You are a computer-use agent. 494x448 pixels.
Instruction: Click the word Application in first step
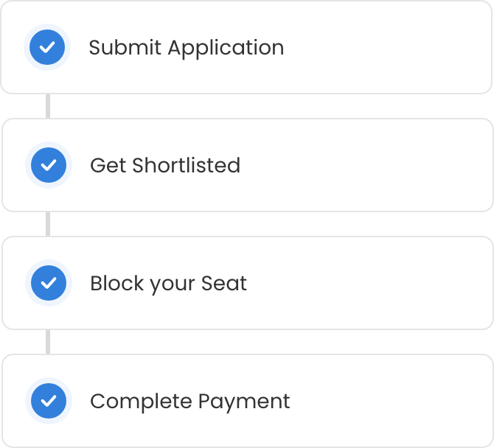click(x=226, y=49)
